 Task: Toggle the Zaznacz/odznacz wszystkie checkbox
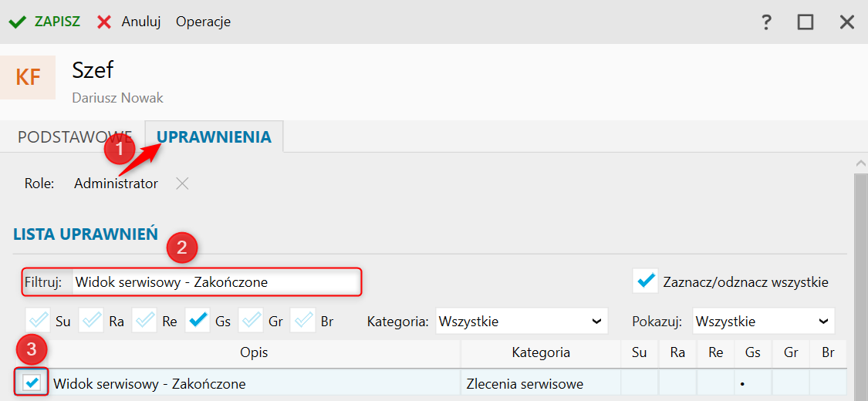pos(645,281)
